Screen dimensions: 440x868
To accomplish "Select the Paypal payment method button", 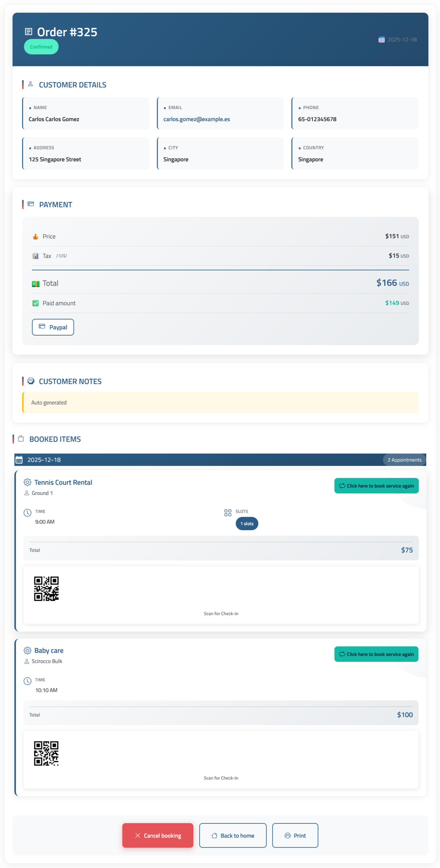I will [x=53, y=327].
